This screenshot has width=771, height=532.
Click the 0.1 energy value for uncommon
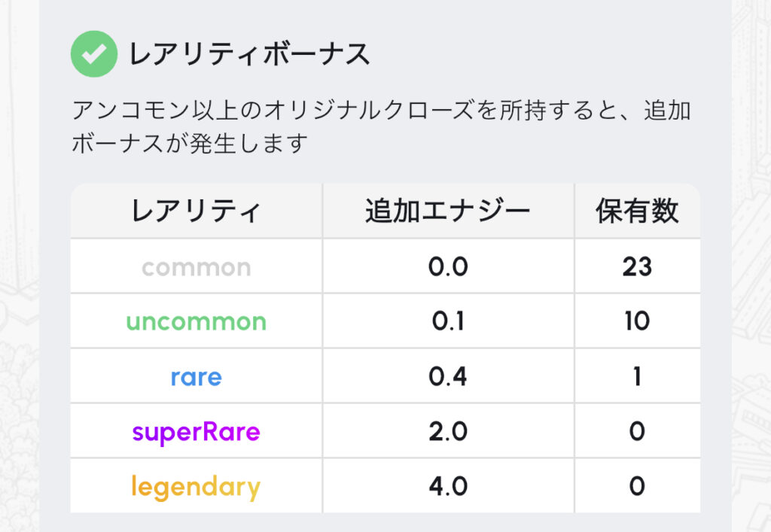coord(448,322)
